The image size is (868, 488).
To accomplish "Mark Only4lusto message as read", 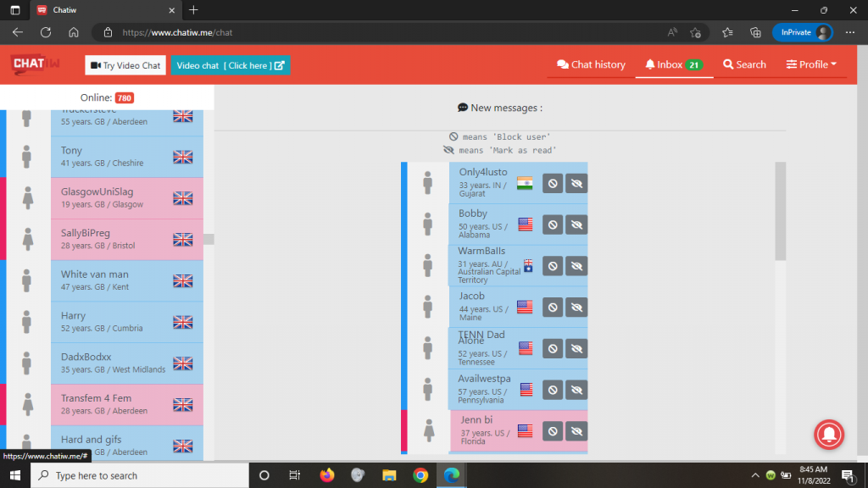I will (576, 183).
